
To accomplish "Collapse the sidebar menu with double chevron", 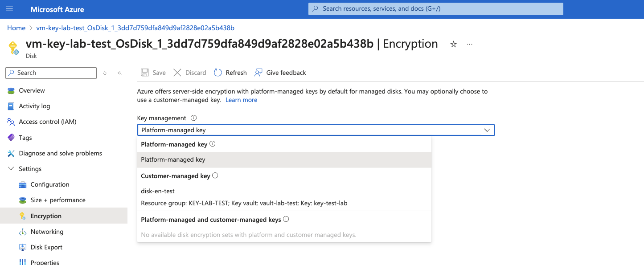I will (119, 73).
